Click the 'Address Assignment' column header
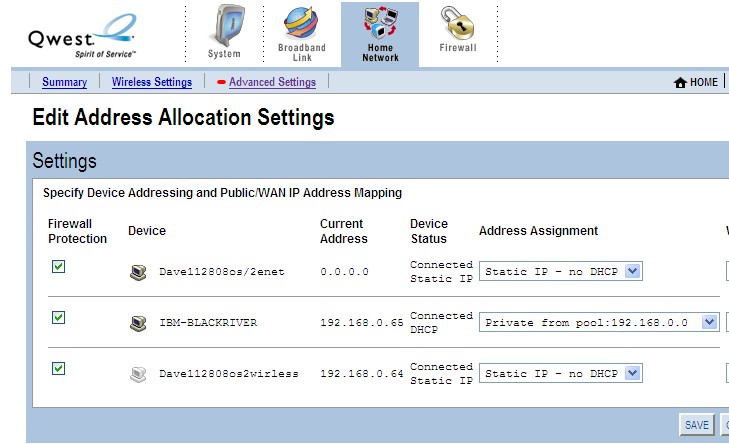This screenshot has height=444, width=729. [538, 231]
